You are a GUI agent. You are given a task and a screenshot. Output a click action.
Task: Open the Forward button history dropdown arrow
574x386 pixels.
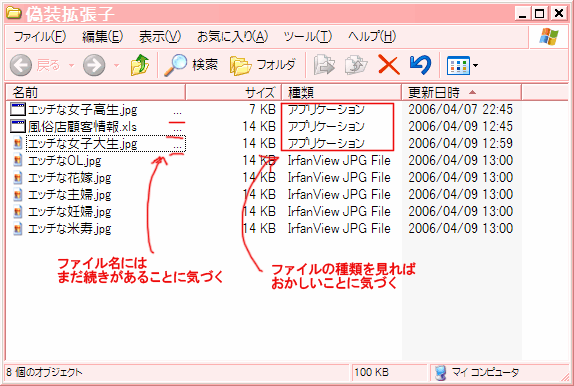[x=116, y=66]
